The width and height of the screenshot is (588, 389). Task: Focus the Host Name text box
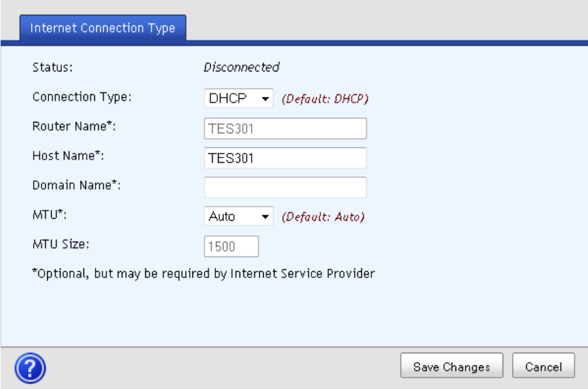pos(285,158)
